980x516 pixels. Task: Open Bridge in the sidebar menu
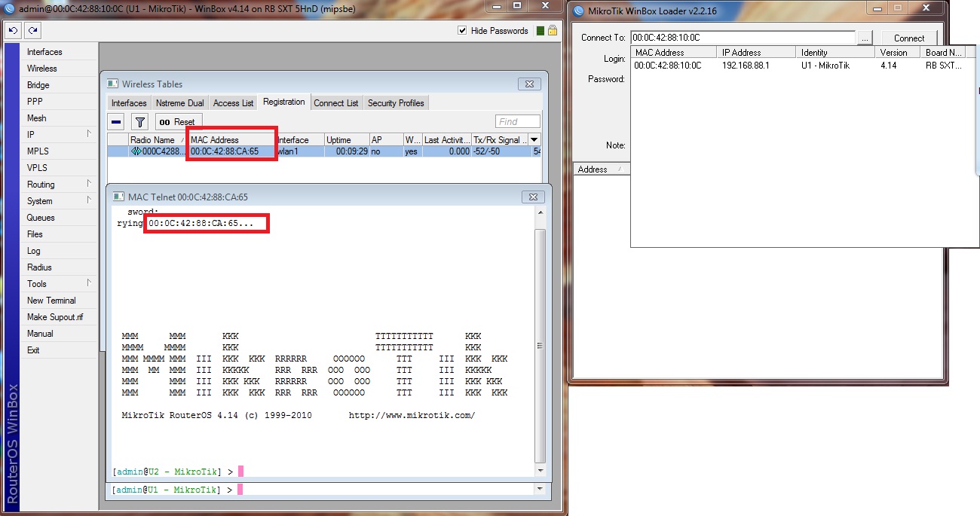59,85
